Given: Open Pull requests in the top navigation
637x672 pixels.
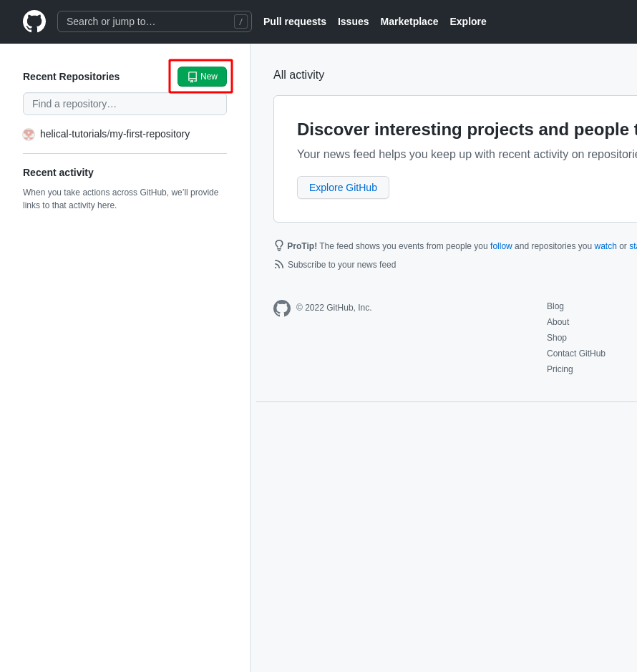Looking at the screenshot, I should (x=295, y=21).
